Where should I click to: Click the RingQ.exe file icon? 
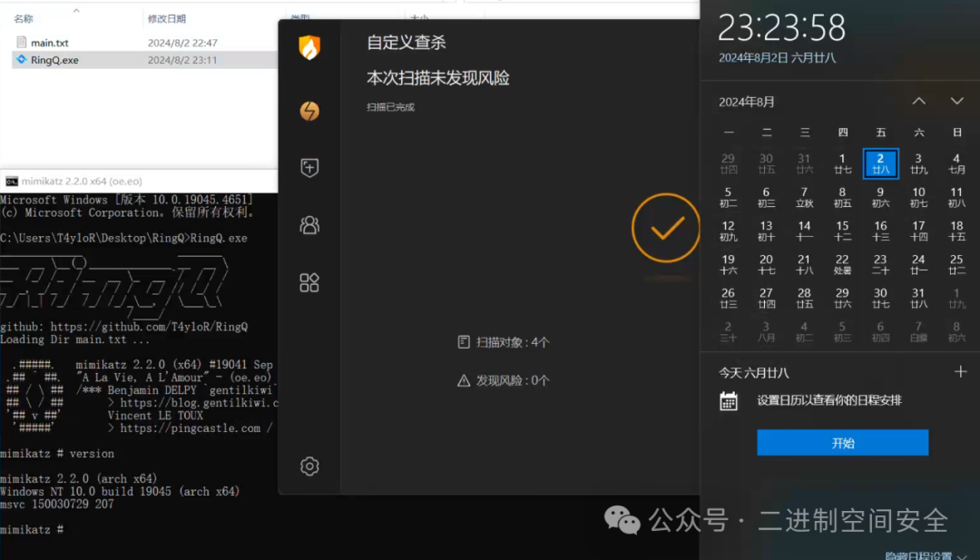point(22,59)
